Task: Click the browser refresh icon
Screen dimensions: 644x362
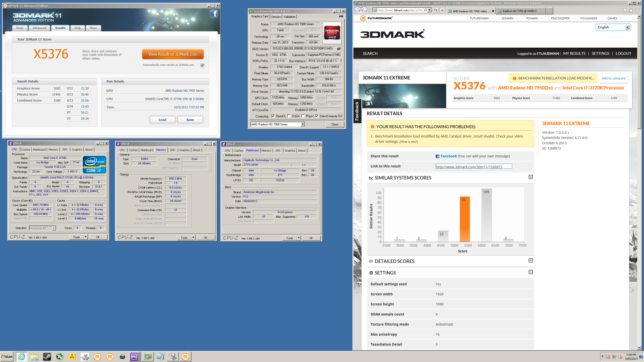Action: tap(436, 10)
